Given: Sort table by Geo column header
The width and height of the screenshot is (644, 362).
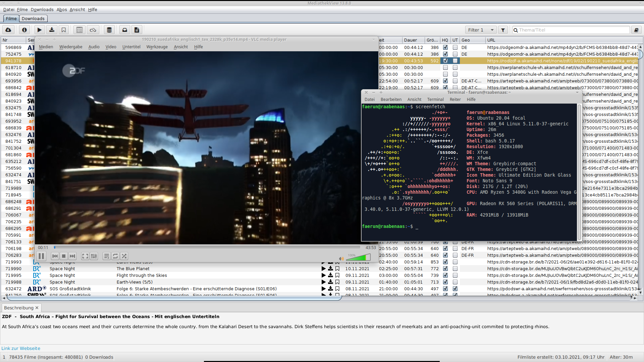Looking at the screenshot, I should point(472,40).
